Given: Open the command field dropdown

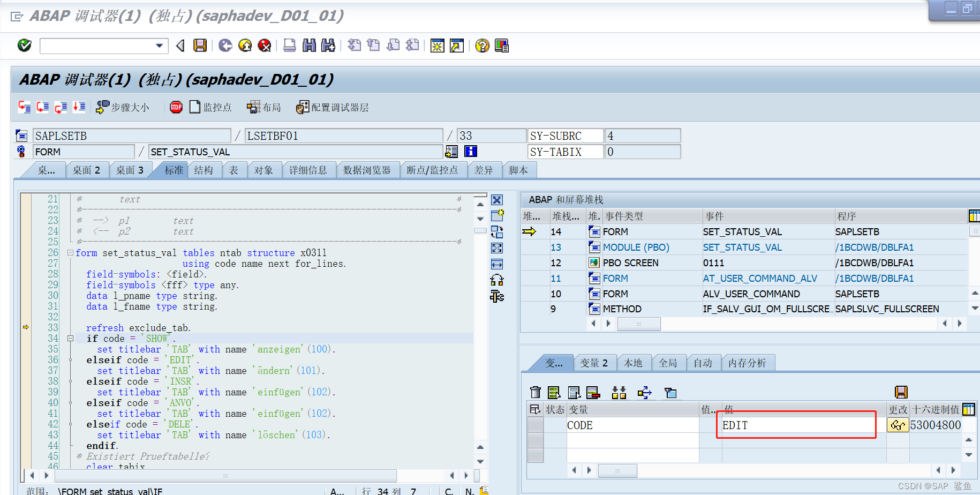Looking at the screenshot, I should pyautogui.click(x=159, y=46).
